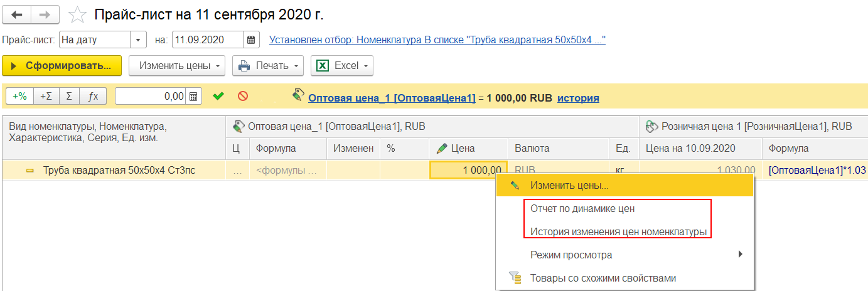Select the price cell 1 000,00

point(468,170)
